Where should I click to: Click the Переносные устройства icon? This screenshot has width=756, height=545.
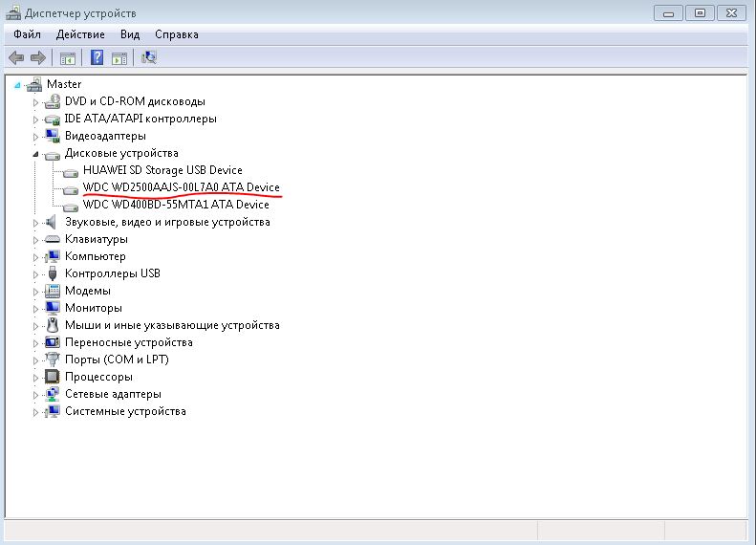(x=52, y=342)
